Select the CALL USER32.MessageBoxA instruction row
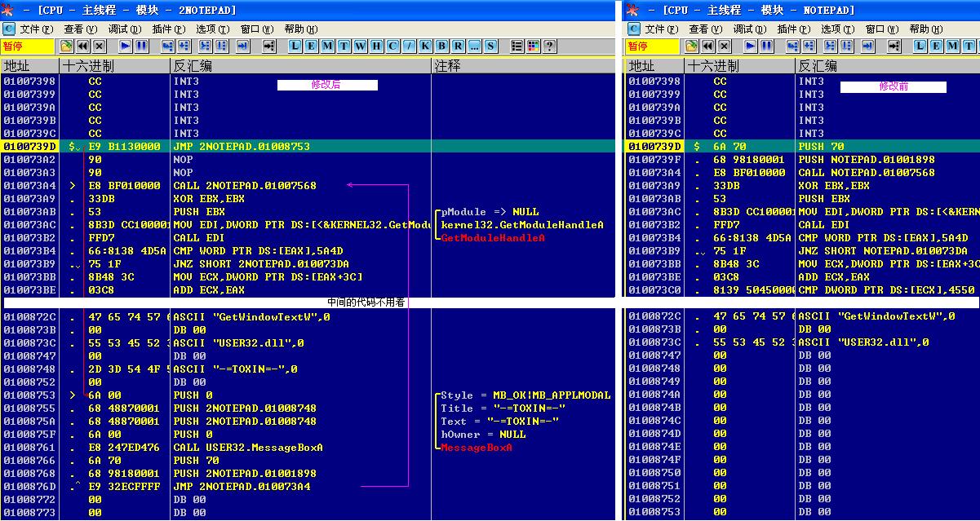 coord(308,448)
